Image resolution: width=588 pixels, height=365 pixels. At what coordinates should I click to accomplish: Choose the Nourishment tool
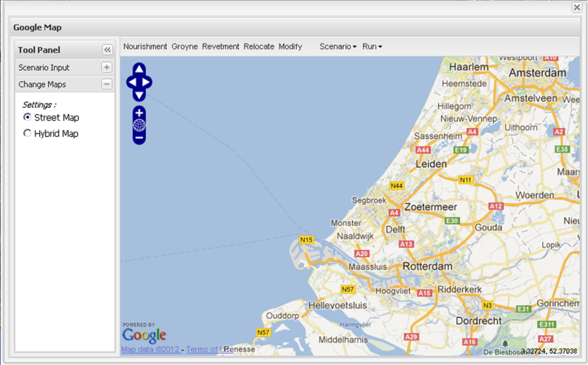point(145,47)
